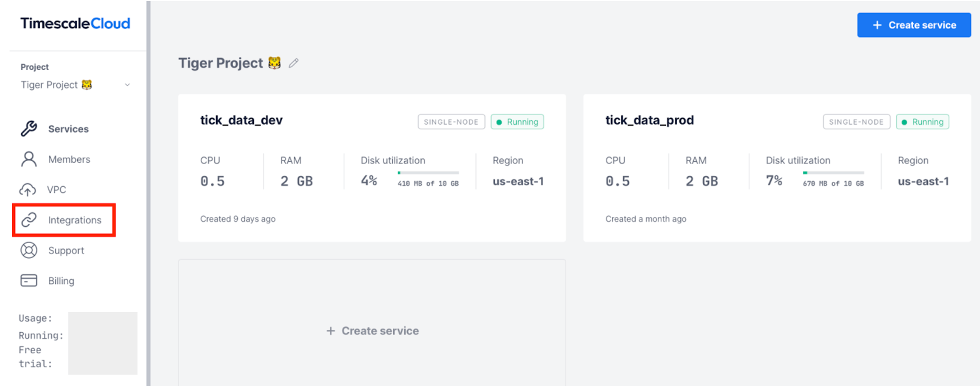Open the Members menu item
Image resolution: width=980 pixels, height=386 pixels.
click(69, 159)
